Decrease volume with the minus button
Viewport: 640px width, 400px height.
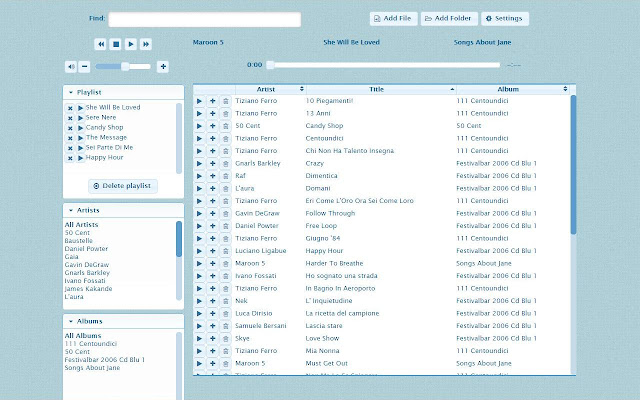click(x=84, y=67)
